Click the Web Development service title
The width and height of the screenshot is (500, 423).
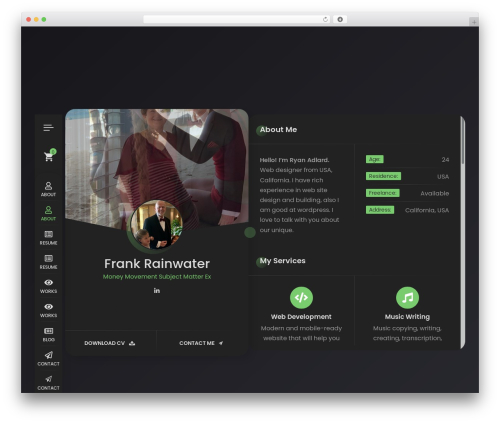point(301,317)
